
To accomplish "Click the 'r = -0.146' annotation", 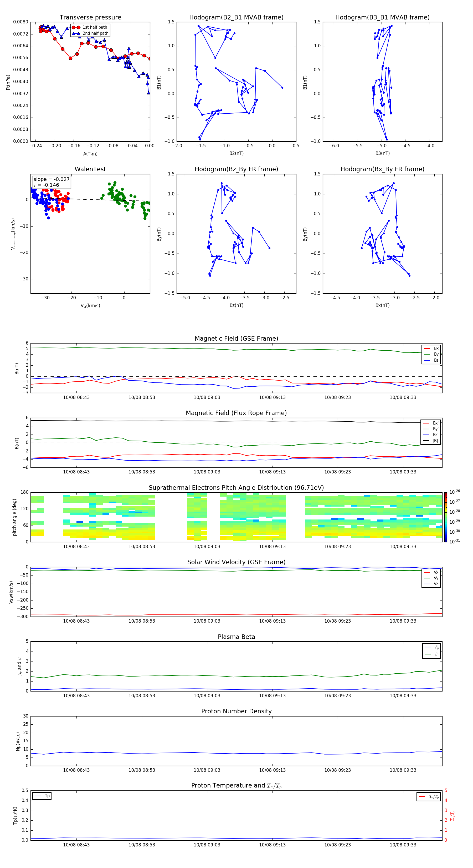I will point(47,185).
